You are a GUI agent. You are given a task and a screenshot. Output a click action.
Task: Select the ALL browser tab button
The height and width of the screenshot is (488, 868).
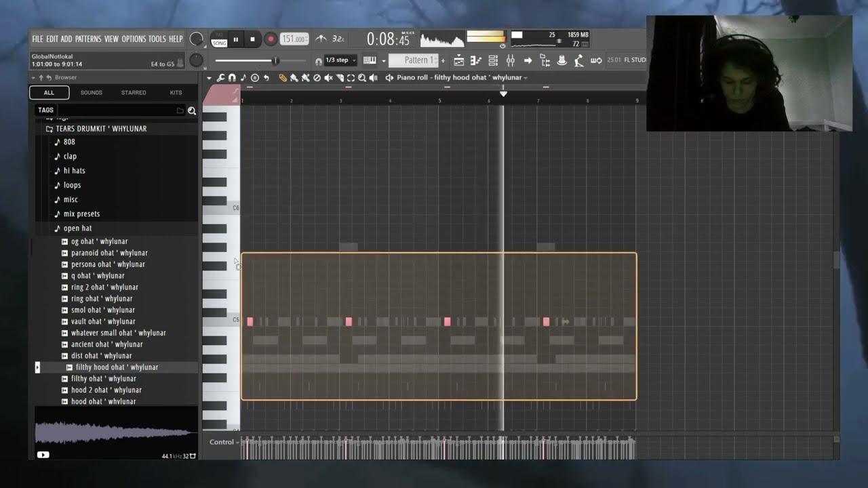49,93
